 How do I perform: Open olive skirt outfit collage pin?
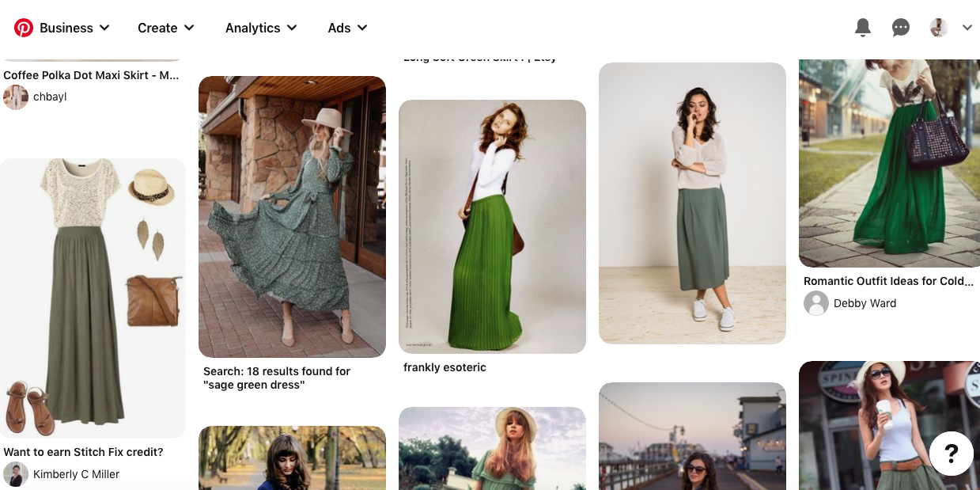[x=93, y=297]
